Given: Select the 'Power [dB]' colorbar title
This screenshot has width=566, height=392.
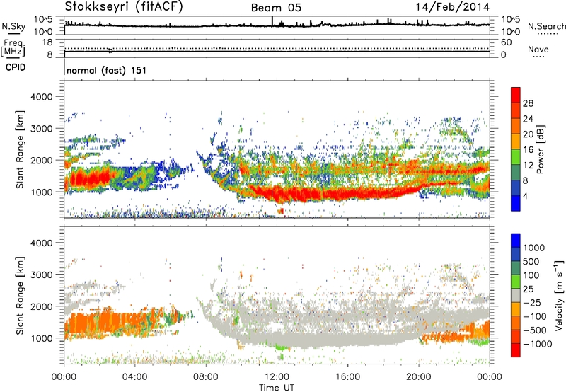Looking at the screenshot, I should tap(540, 149).
